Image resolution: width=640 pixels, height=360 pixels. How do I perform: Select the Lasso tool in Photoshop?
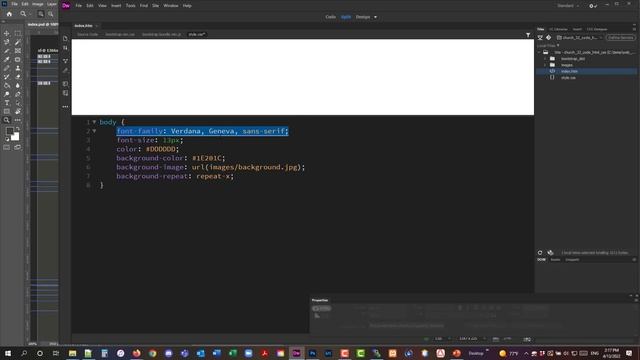click(x=7, y=42)
